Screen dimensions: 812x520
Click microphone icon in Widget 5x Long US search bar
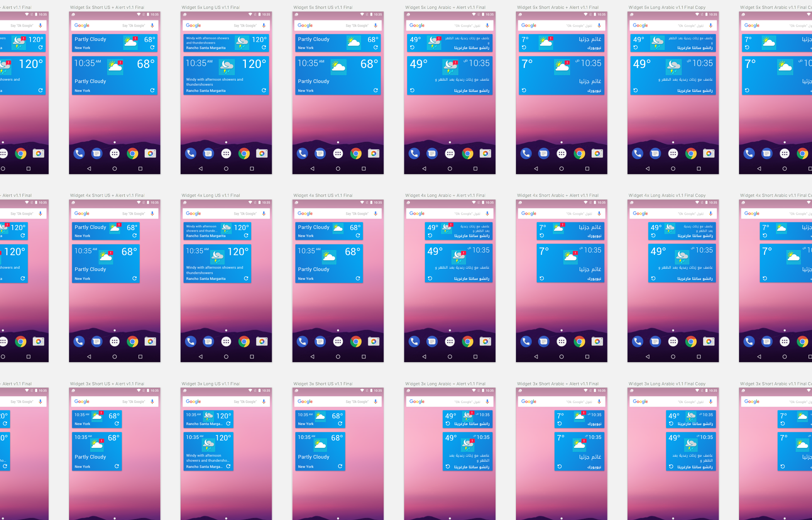(x=264, y=25)
